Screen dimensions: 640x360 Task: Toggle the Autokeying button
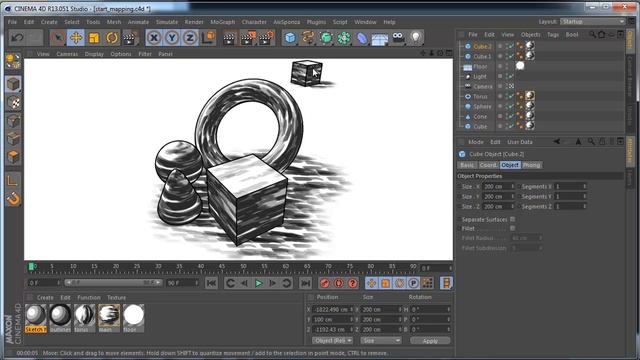point(339,283)
